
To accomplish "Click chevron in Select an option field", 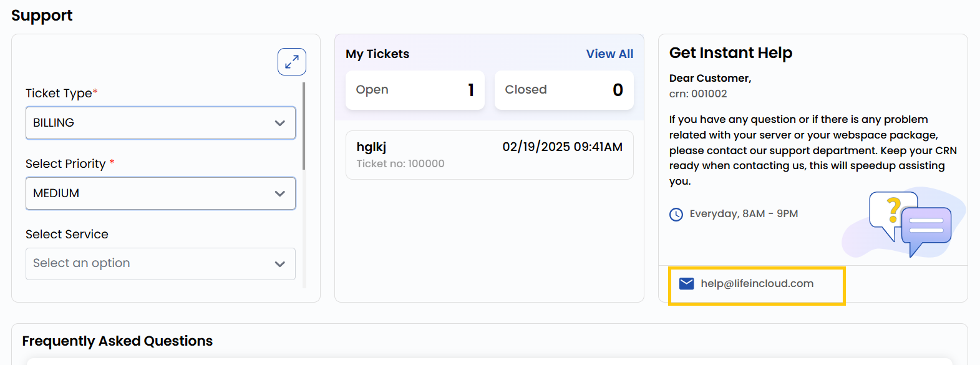I will [x=280, y=265].
